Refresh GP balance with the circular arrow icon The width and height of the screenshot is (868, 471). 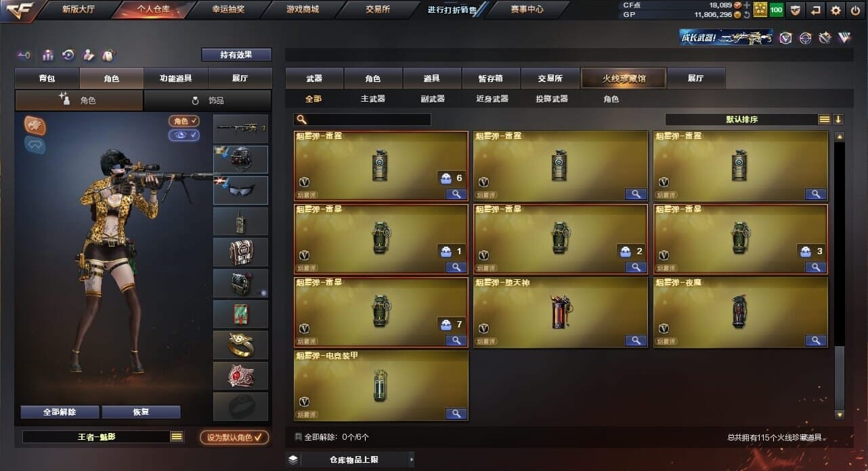click(x=747, y=14)
